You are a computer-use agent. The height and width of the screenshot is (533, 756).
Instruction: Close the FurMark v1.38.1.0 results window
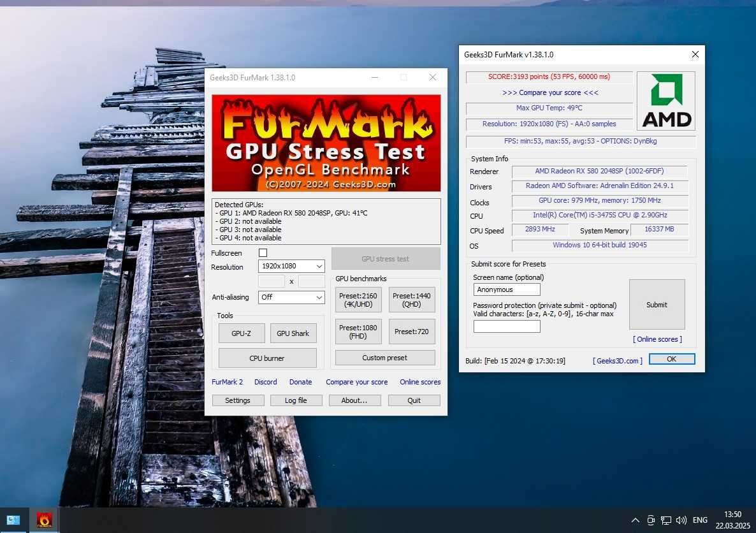695,54
